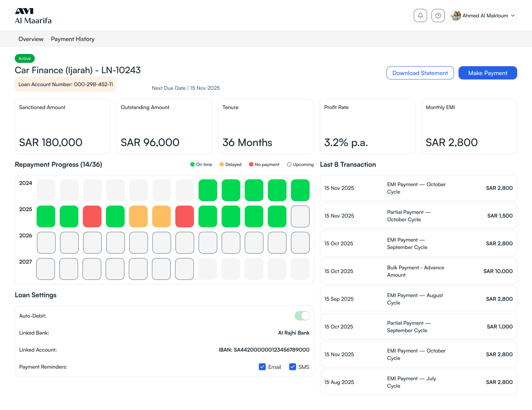
Task: Toggle the Auto-Debit switch off
Action: 302,316
